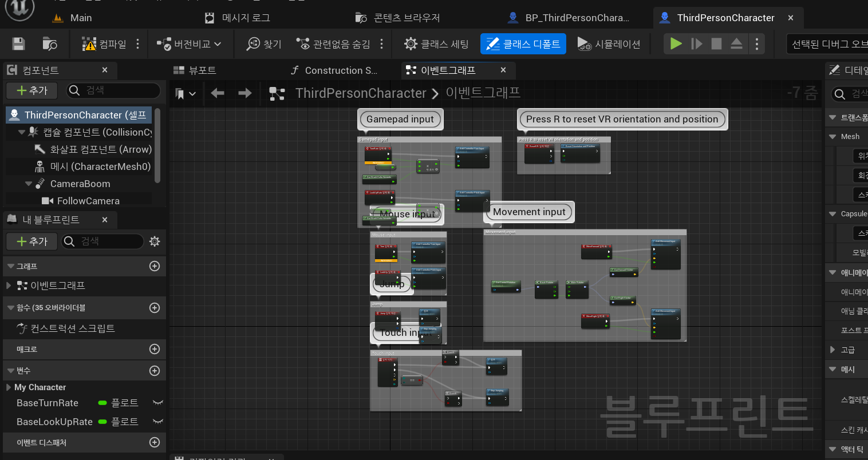Collapse Mesh section in details panel
Viewport: 868px width, 460px height.
point(833,136)
